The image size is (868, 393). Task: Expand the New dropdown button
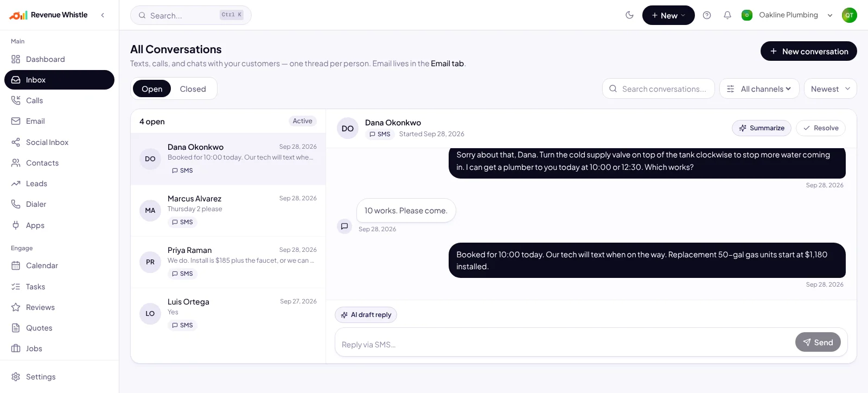[668, 15]
